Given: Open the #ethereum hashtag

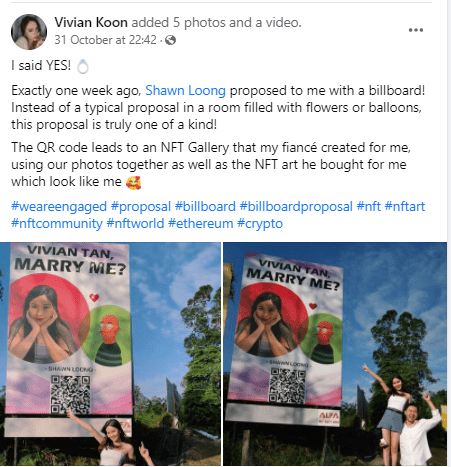Looking at the screenshot, I should (x=200, y=223).
